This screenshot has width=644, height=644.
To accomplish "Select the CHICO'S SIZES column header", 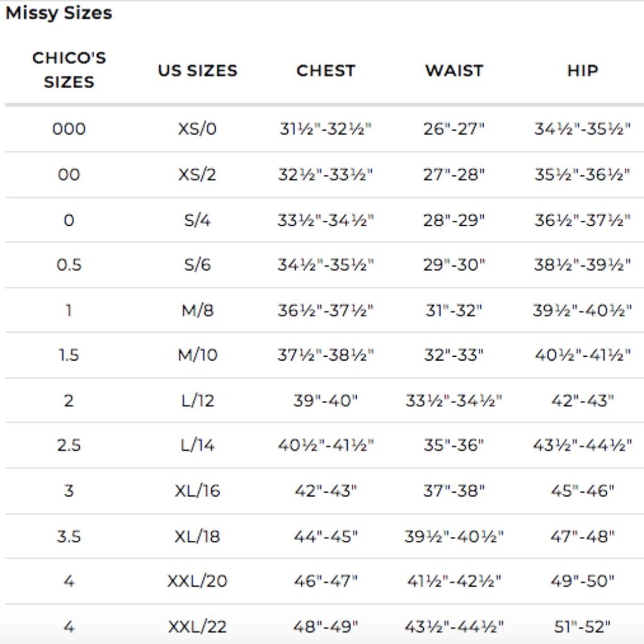I will tap(69, 70).
